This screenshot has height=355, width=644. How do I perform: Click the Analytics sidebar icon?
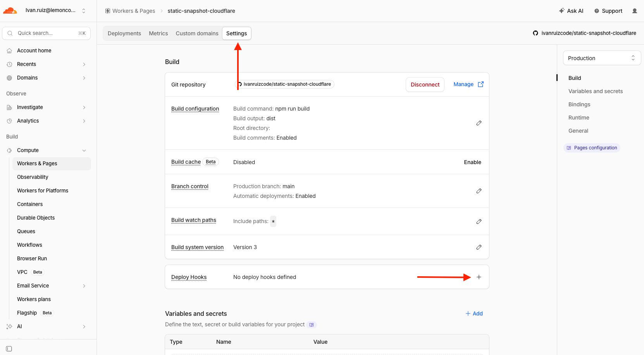point(9,121)
